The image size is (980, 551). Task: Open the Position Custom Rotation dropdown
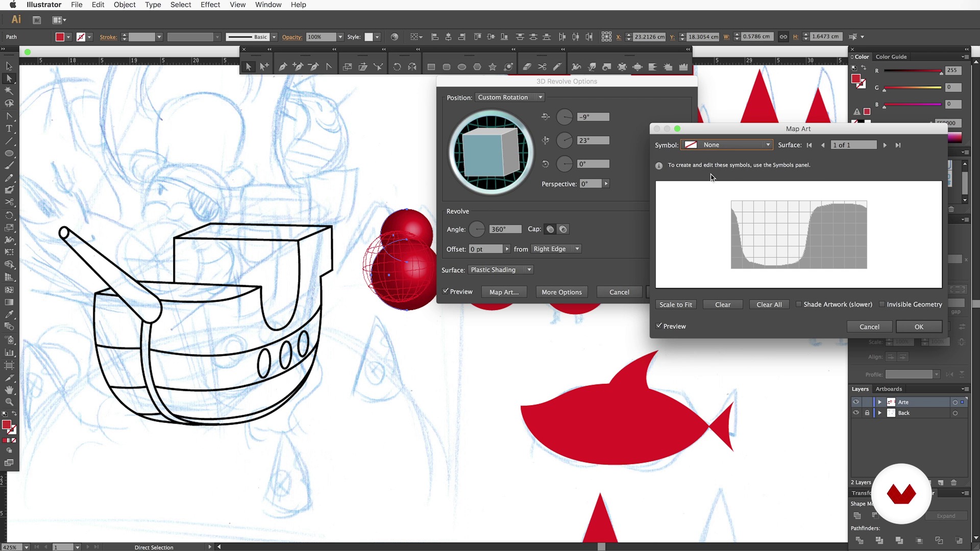[x=510, y=97]
